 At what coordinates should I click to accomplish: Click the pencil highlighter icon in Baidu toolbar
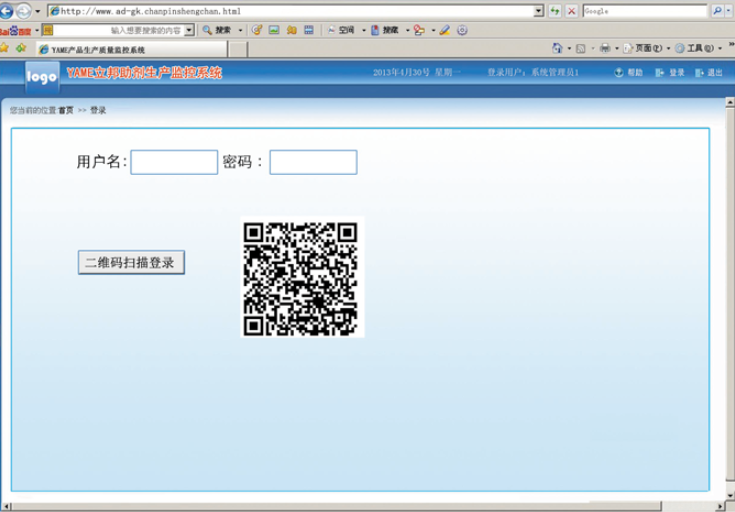point(445,30)
